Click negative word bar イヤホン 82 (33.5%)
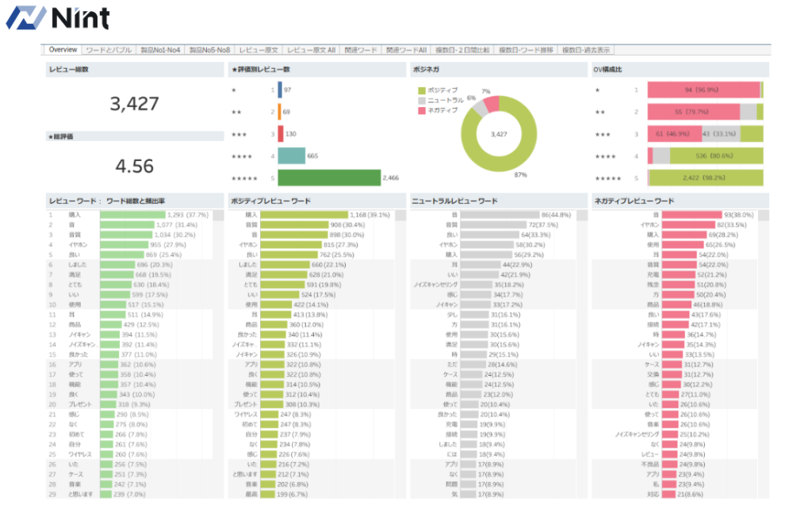This screenshot has height=505, width=812. [x=688, y=225]
